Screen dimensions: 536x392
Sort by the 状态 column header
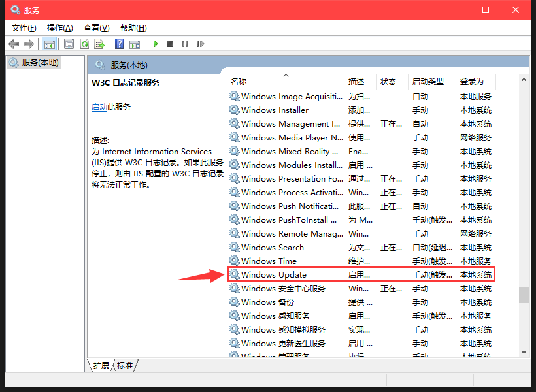[392, 81]
